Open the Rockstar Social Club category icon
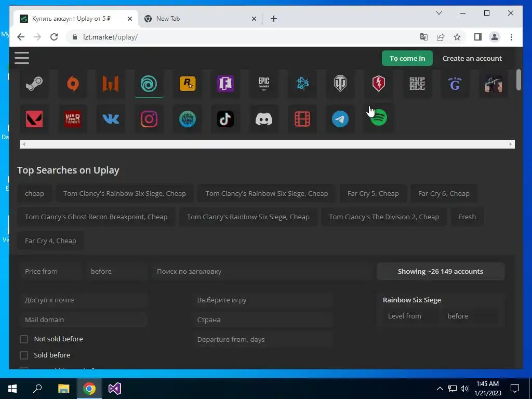The image size is (532, 399). pyautogui.click(x=187, y=84)
